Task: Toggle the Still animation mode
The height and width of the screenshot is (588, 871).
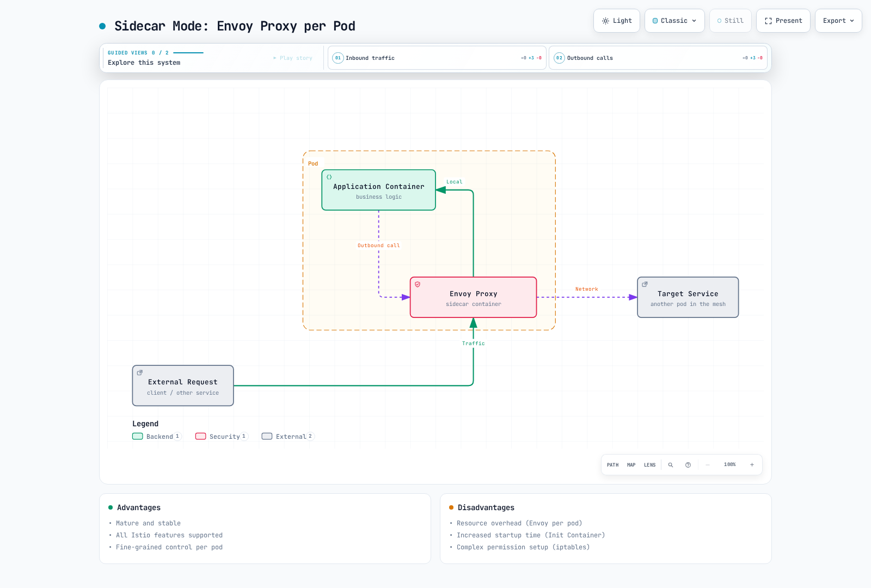Action: tap(731, 21)
